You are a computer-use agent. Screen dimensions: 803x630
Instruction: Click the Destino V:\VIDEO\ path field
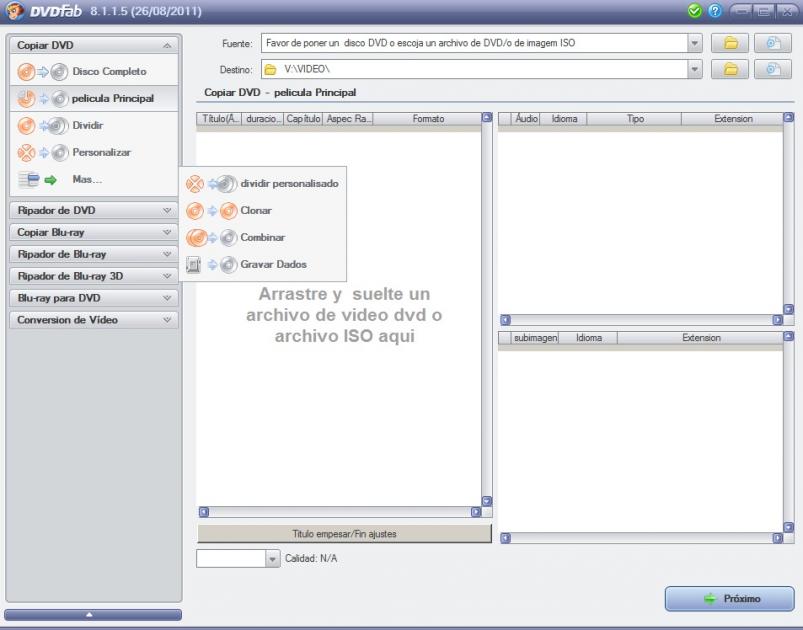(x=474, y=69)
